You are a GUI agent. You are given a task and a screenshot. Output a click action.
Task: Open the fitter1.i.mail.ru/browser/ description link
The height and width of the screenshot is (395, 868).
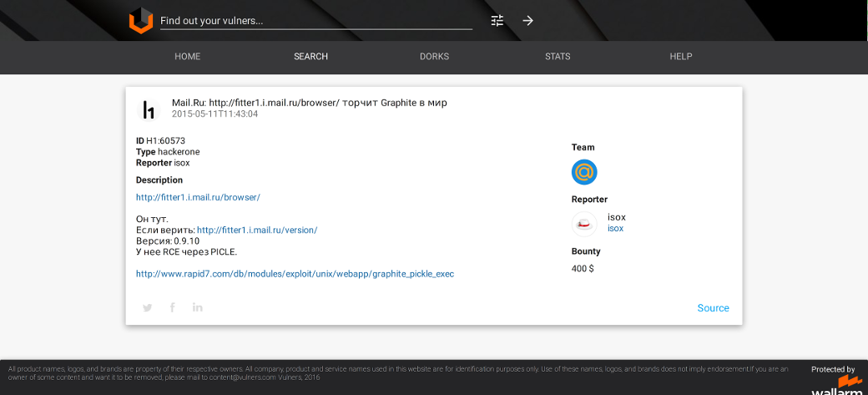point(198,198)
